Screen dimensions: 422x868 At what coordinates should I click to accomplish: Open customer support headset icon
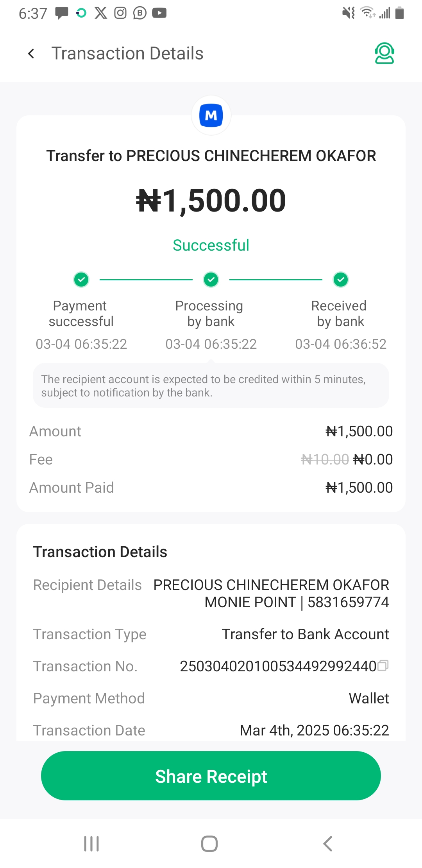click(384, 53)
